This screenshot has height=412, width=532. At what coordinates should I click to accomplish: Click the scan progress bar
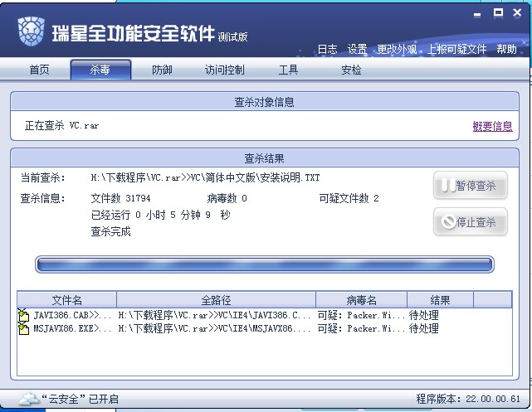point(265,264)
